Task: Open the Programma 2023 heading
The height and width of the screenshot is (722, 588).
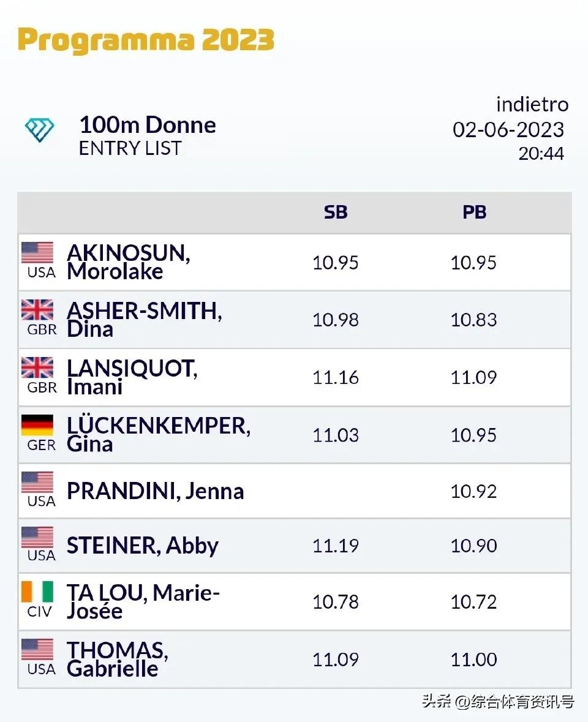Action: coord(146,40)
